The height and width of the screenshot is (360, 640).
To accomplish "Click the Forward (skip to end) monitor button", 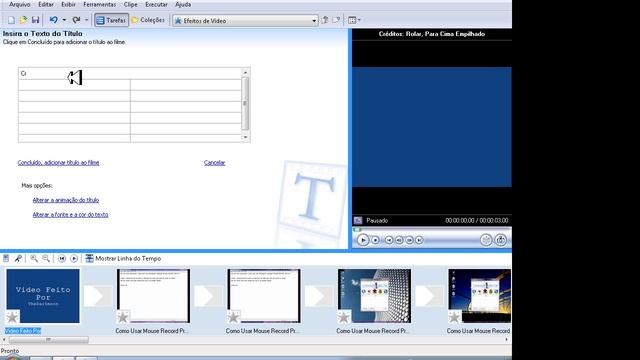I will tap(419, 240).
